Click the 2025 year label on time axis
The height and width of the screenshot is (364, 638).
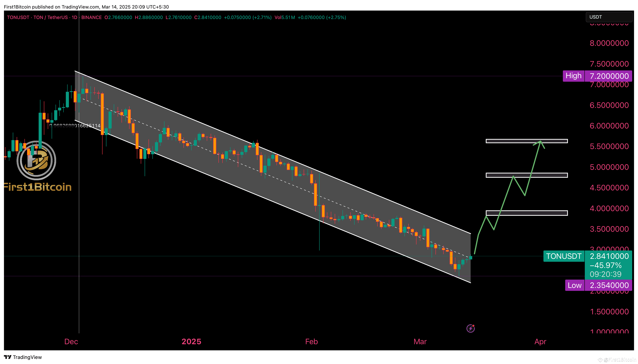191,341
